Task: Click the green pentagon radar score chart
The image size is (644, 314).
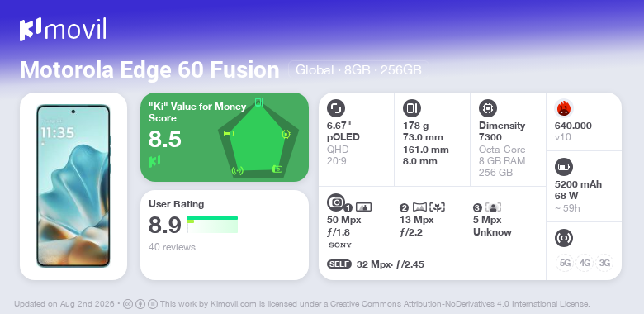Action: point(258,138)
